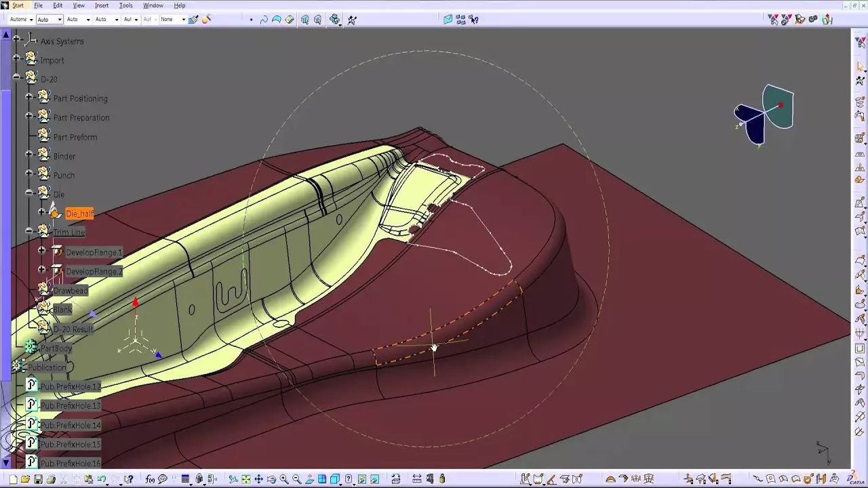The image size is (868, 488).
Task: Expand the Axis Systems node
Action: point(16,39)
